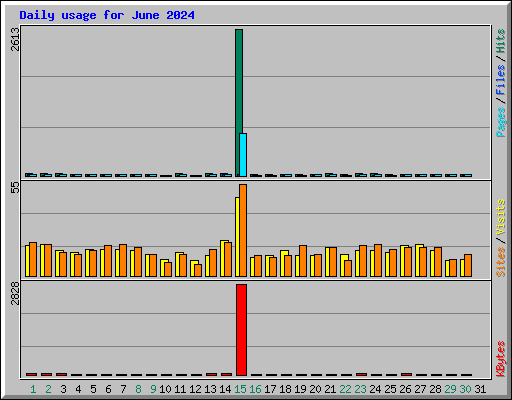Screen dimensions: 512x400
Task: Click the orange Sites bar for day 14
Action: [228, 259]
